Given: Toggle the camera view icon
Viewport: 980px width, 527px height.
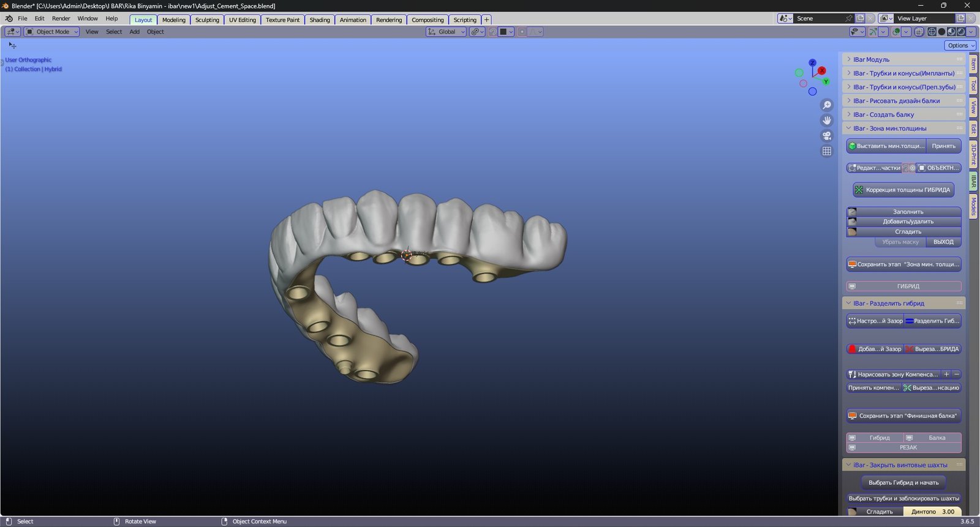Looking at the screenshot, I should pyautogui.click(x=827, y=136).
